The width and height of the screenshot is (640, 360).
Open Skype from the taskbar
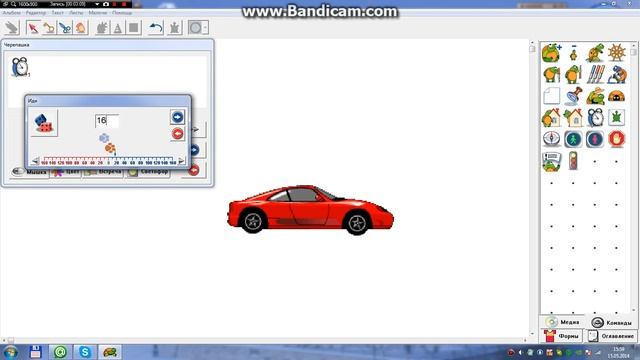pos(85,352)
